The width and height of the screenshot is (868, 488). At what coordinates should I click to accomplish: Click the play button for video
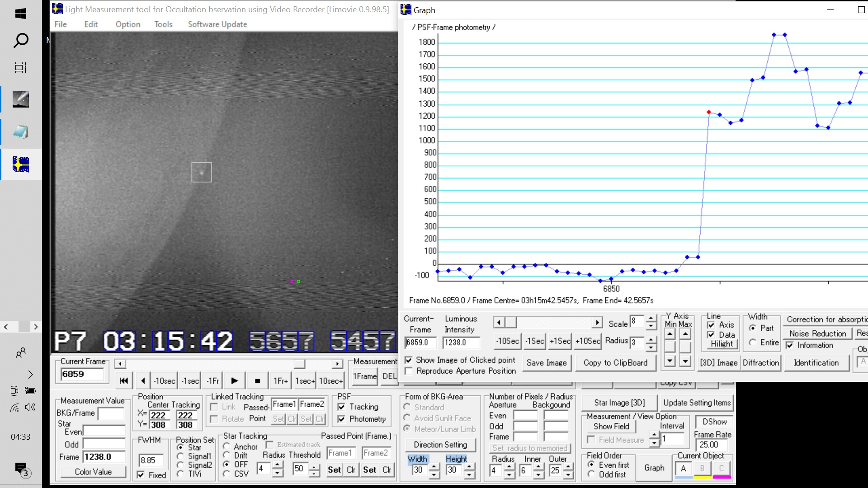coord(234,381)
